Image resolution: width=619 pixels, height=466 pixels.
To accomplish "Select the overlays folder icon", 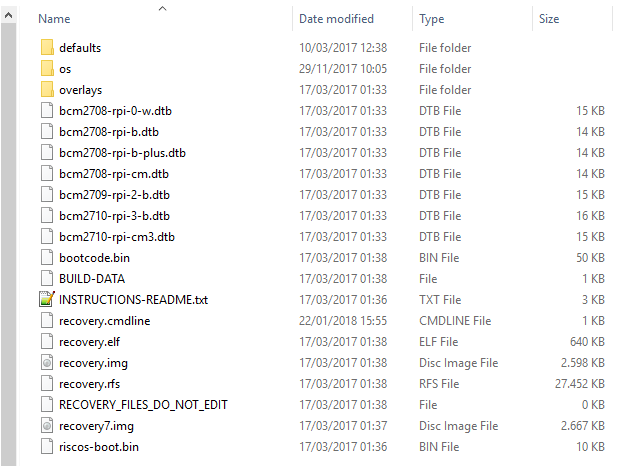I will pos(47,89).
